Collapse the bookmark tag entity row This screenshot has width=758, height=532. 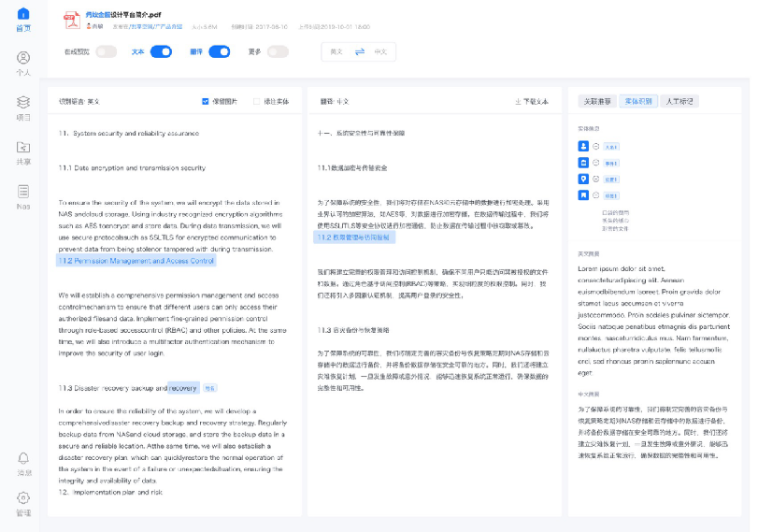pyautogui.click(x=596, y=194)
